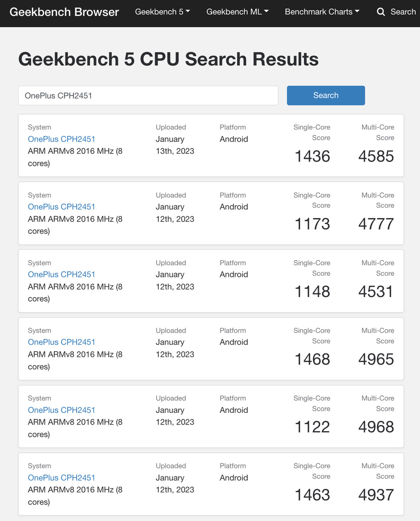
Task: Click the 4585 multi-core score
Action: click(376, 156)
